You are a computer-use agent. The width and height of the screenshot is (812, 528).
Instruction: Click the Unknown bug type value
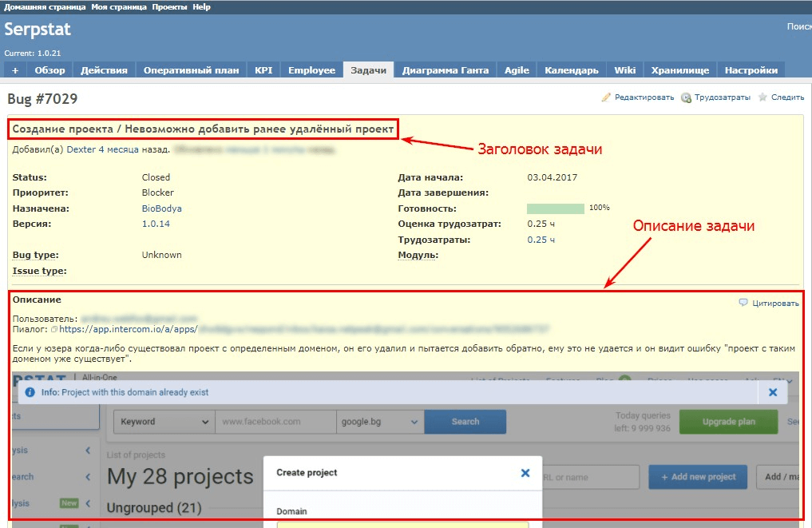(161, 255)
